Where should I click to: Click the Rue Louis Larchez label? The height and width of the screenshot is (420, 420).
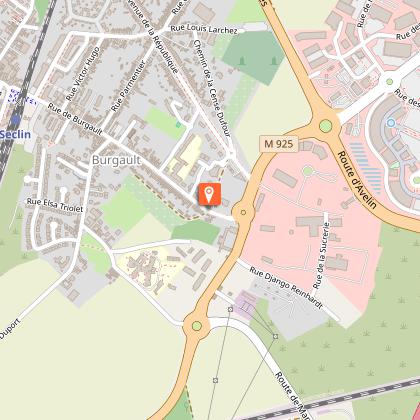(204, 29)
